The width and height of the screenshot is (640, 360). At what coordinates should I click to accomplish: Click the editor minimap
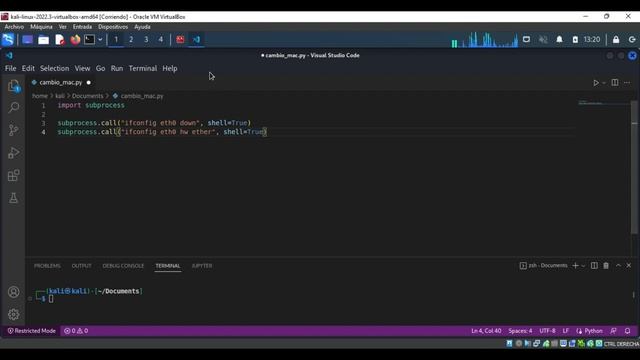pyautogui.click(x=603, y=102)
